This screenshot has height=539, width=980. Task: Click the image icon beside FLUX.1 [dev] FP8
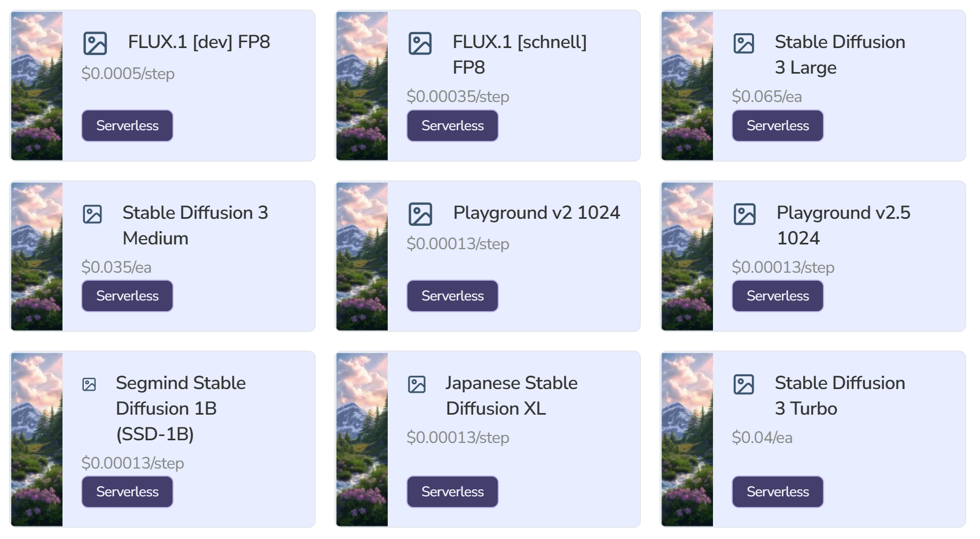[95, 43]
